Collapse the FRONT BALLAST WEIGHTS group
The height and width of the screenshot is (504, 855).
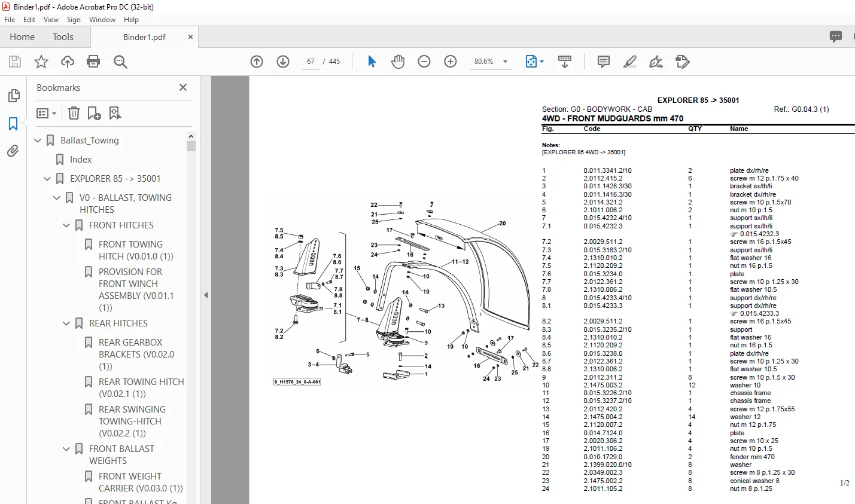coord(66,449)
